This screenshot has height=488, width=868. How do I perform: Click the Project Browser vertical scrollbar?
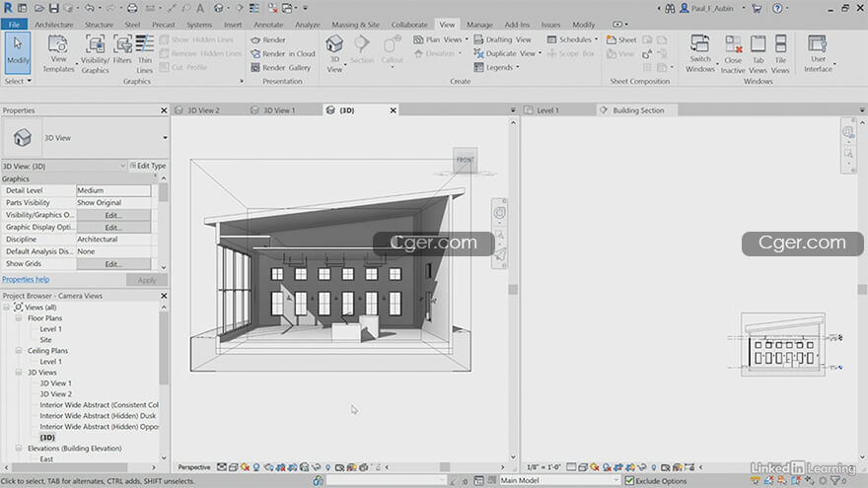164,349
